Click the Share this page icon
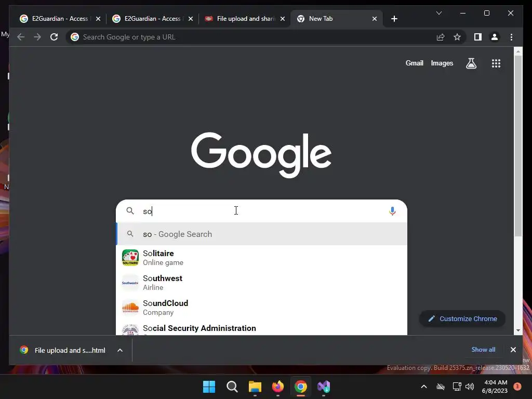The image size is (532, 399). point(441,37)
